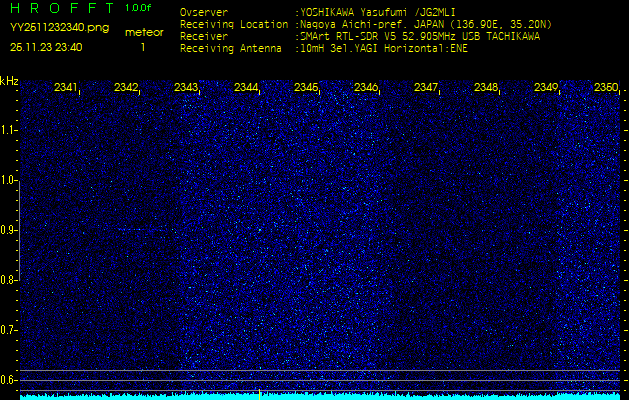Click the date and time stamp ending 23:40
The image size is (629, 400).
46,47
